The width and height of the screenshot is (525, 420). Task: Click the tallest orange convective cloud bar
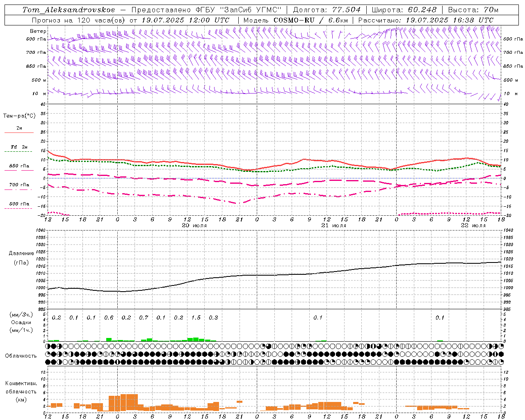coord(129,402)
